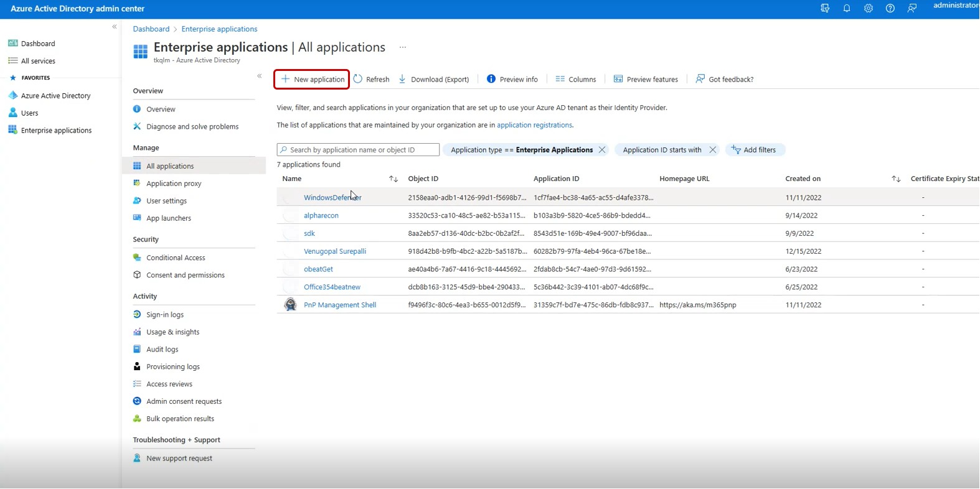Image resolution: width=980 pixels, height=489 pixels.
Task: Open Preview features
Action: click(646, 79)
